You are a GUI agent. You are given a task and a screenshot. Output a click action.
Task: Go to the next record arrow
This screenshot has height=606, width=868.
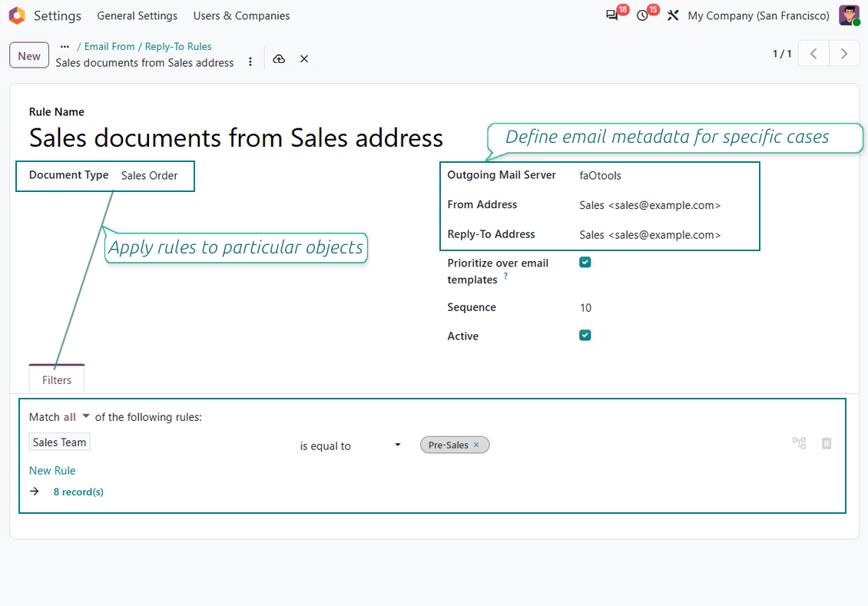point(843,54)
